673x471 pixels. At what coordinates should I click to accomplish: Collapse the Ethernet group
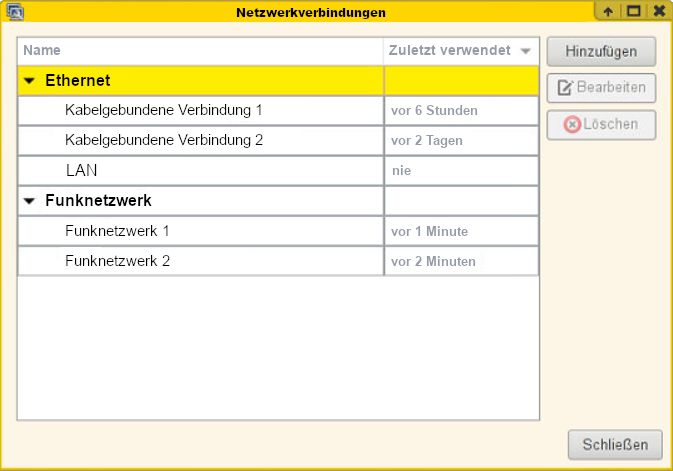[x=30, y=80]
